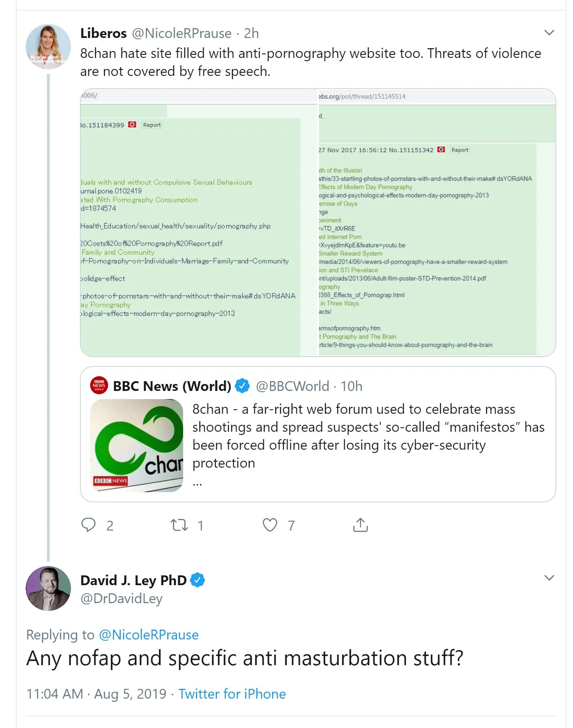Expand Liberos tweet options chevron
Screen dimensions: 573x728
[549, 33]
